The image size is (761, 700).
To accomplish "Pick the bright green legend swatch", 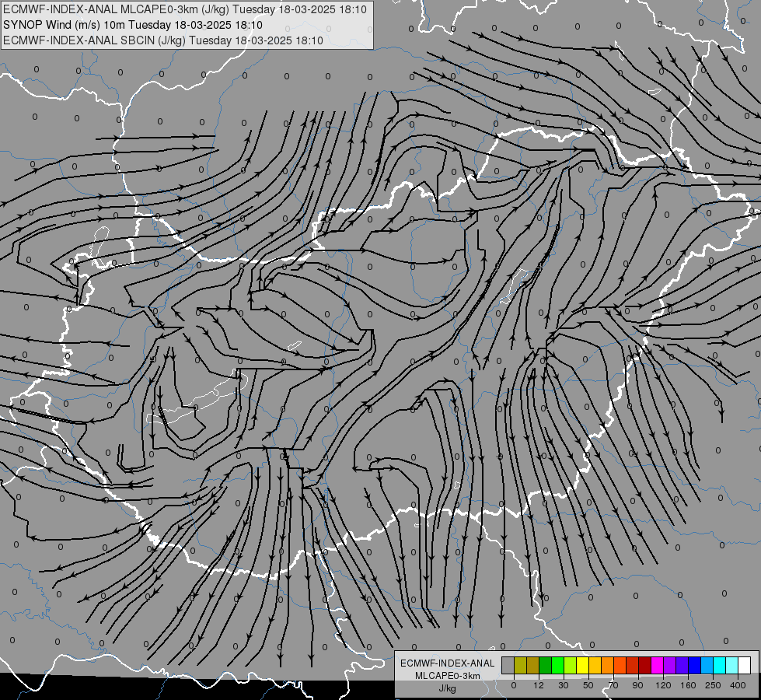I will coord(557,665).
